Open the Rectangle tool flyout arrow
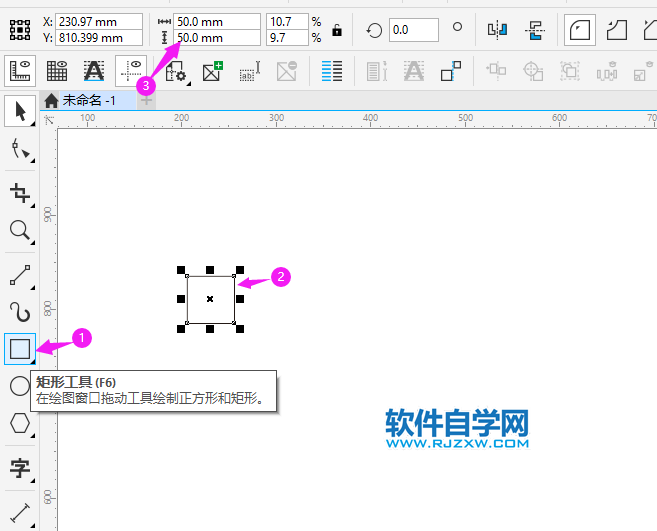This screenshot has width=657, height=531. [x=33, y=361]
